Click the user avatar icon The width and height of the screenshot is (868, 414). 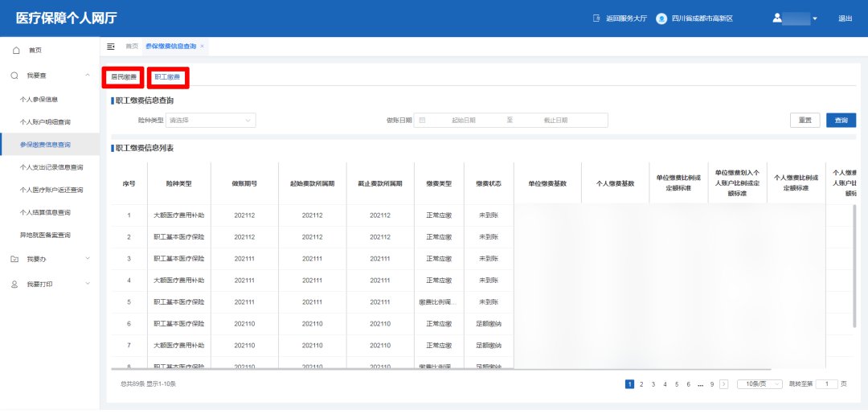tap(777, 18)
